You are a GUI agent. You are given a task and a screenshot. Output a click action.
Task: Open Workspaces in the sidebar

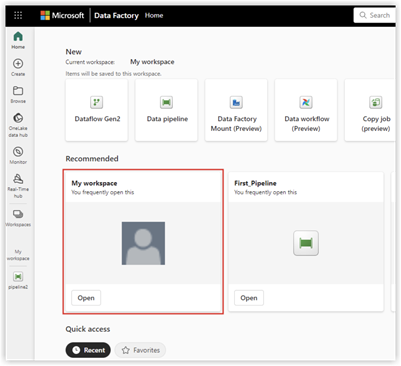click(x=18, y=218)
